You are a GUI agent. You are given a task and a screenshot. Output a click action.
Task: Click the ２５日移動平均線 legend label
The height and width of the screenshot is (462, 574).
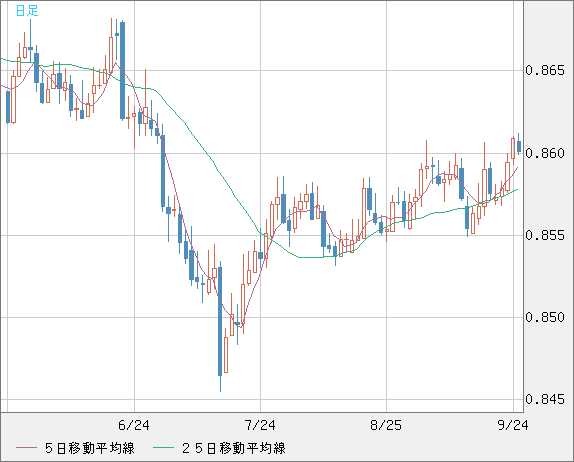pos(234,448)
